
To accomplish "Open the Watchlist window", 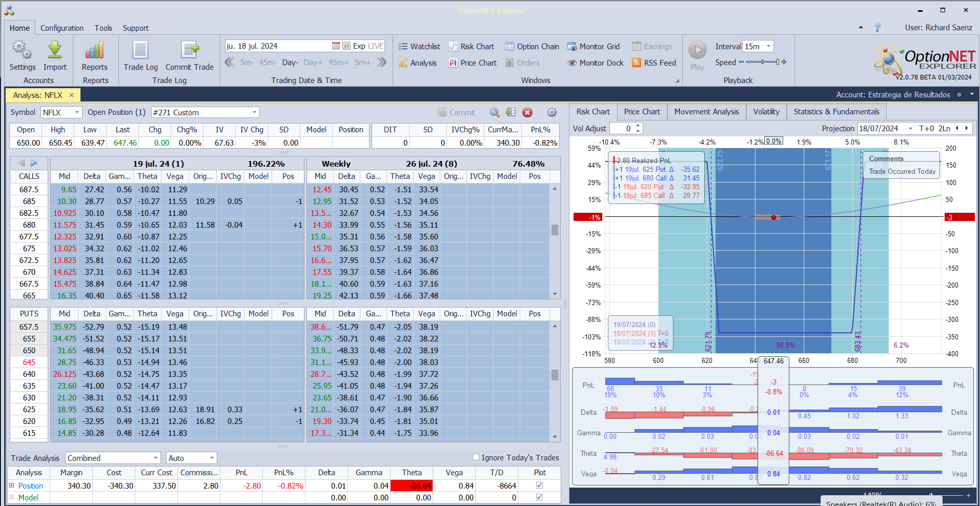I will tap(419, 47).
